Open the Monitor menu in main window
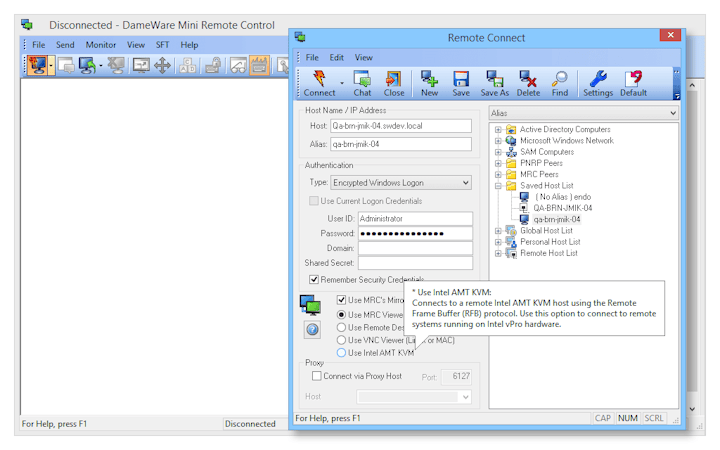The height and width of the screenshot is (450, 720). 101,45
